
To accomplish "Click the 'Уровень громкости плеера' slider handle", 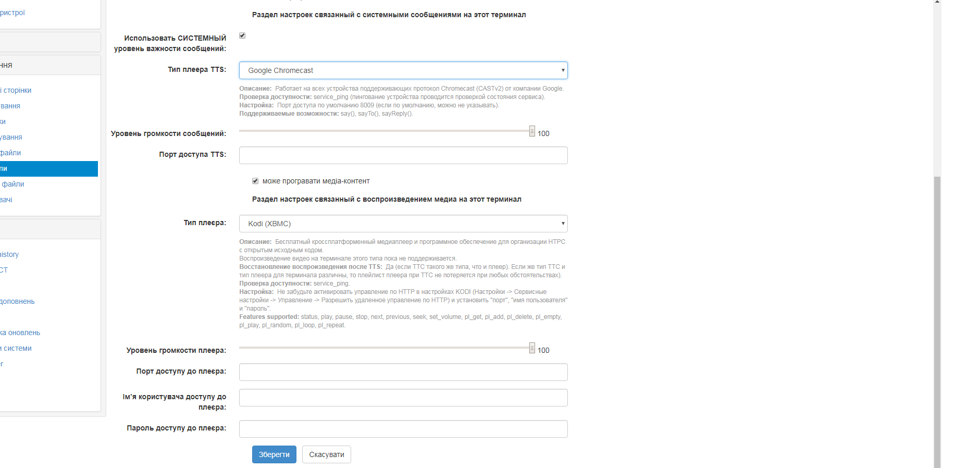I will point(532,348).
